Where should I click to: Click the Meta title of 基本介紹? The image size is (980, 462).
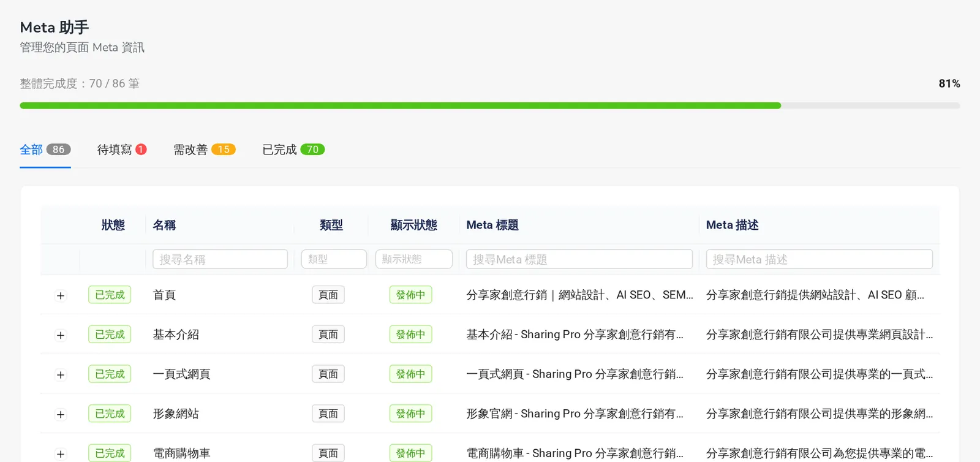[575, 335]
